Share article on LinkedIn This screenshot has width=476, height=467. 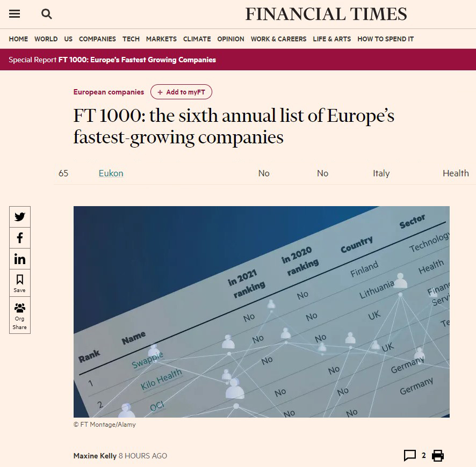20,259
